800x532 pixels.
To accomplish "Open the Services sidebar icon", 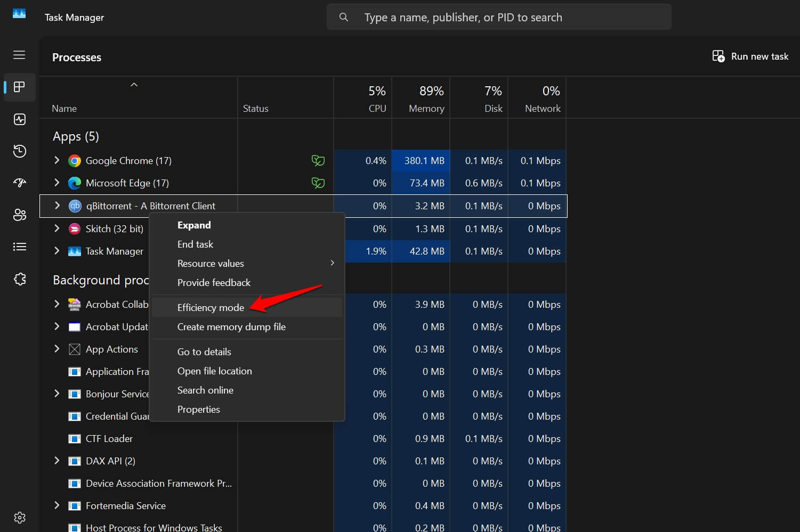I will pos(20,279).
